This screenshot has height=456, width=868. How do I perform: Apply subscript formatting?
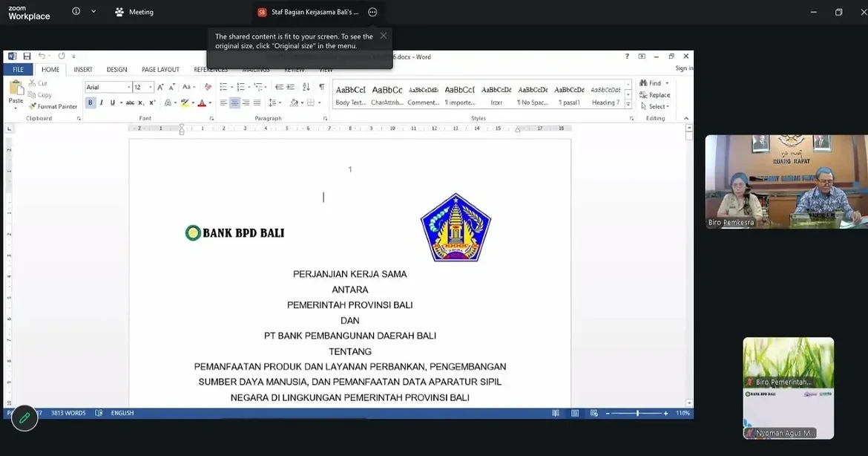pos(141,102)
